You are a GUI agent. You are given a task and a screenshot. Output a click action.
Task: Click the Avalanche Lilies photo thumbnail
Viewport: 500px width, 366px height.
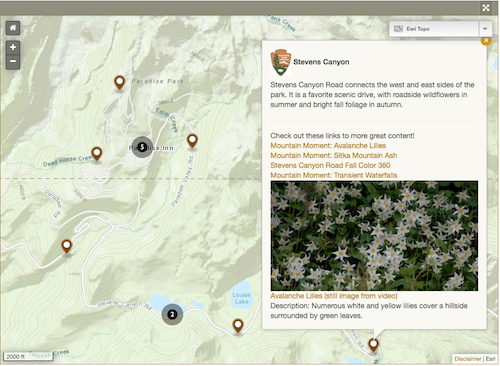coord(374,236)
